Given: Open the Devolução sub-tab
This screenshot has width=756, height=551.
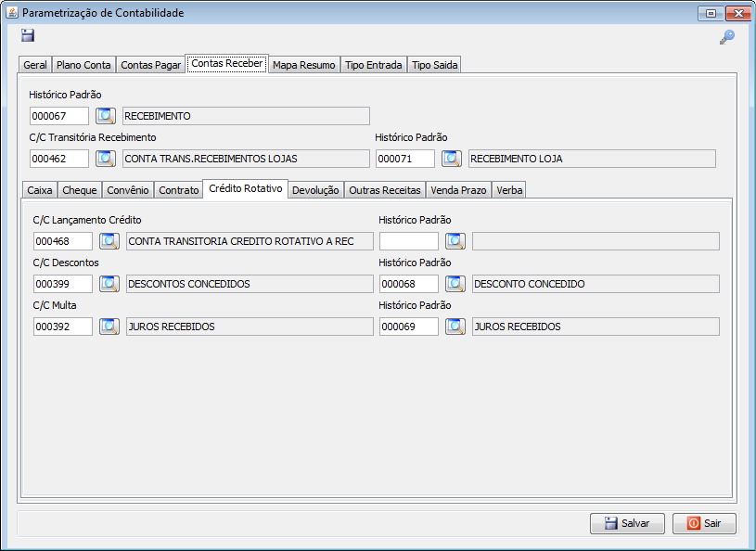Looking at the screenshot, I should point(315,190).
